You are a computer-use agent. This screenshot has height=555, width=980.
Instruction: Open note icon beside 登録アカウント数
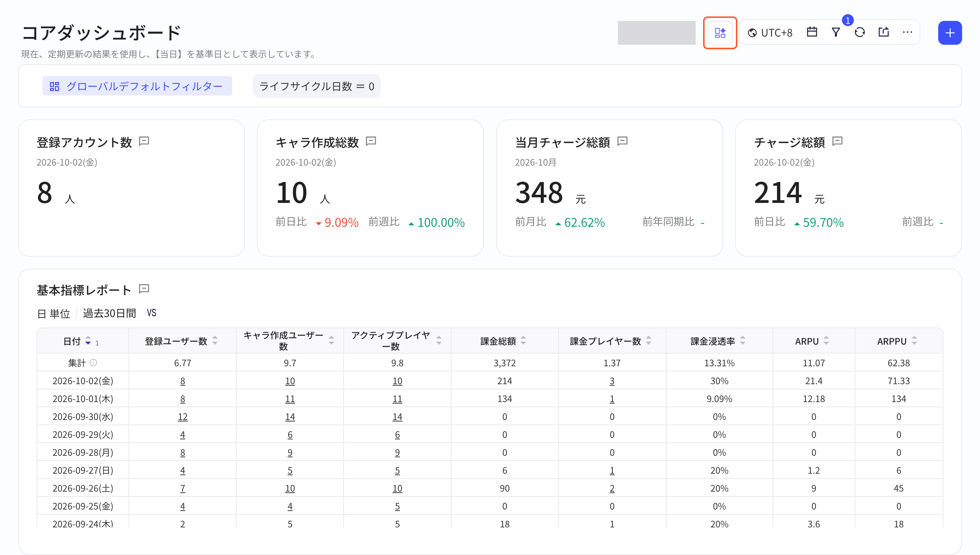[144, 141]
